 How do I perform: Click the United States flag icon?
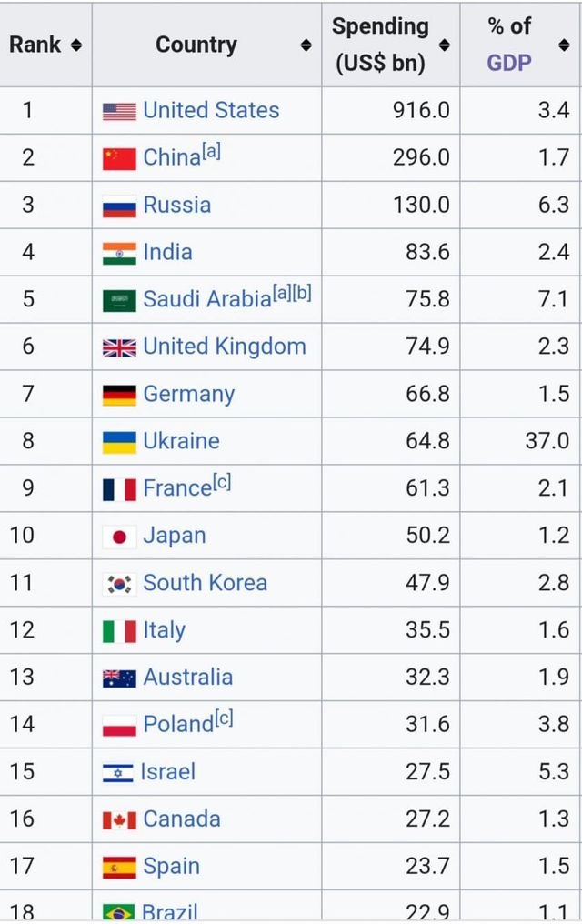pyautogui.click(x=119, y=111)
